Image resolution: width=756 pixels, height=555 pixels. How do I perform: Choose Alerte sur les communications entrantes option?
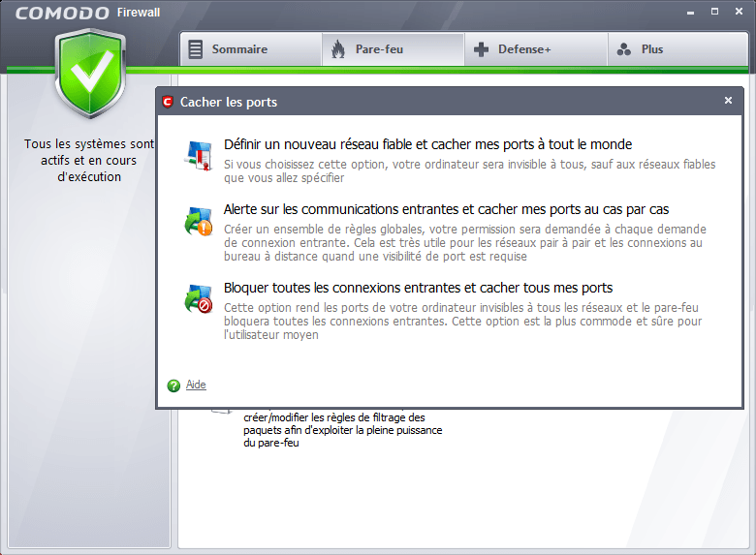[447, 209]
